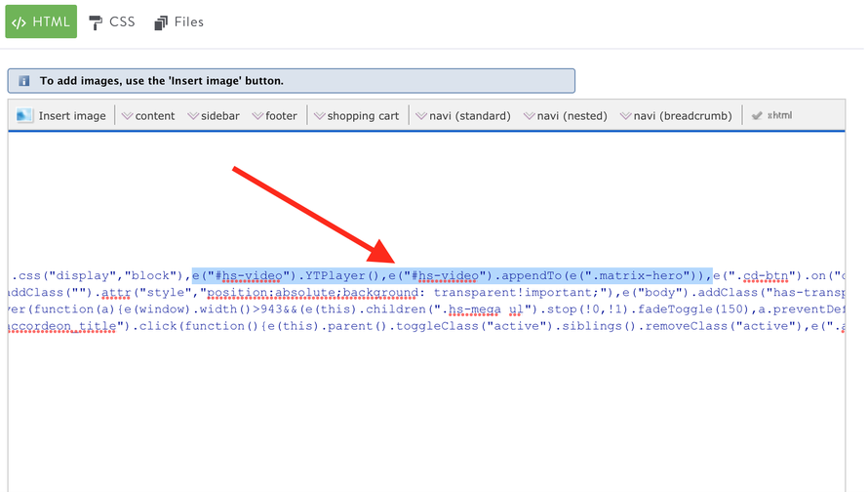868x492 pixels.
Task: Expand the content dropdown
Action: pos(148,116)
